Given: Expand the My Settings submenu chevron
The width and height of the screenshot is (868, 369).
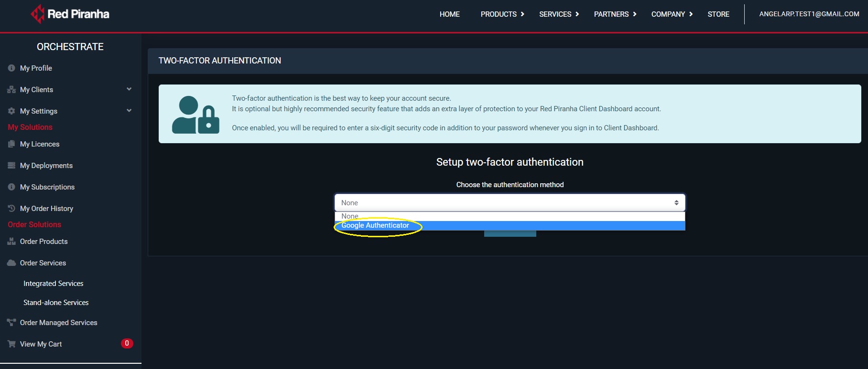Looking at the screenshot, I should (129, 111).
